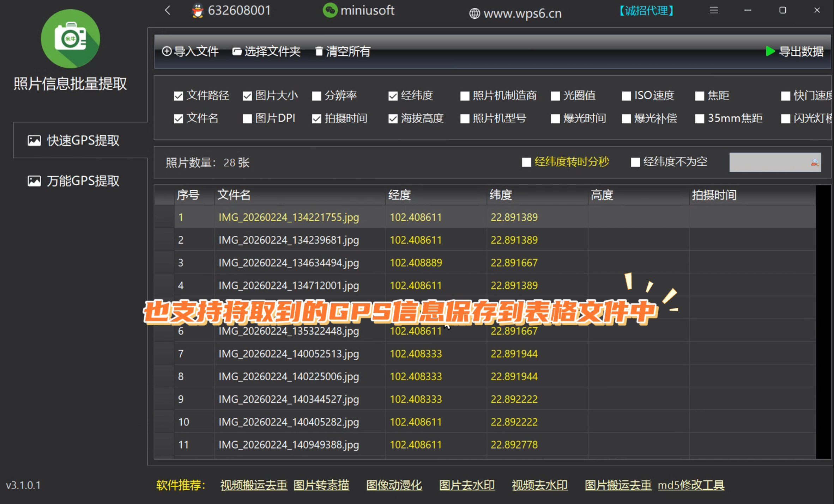Open the hamburger menu icon

coord(714,10)
